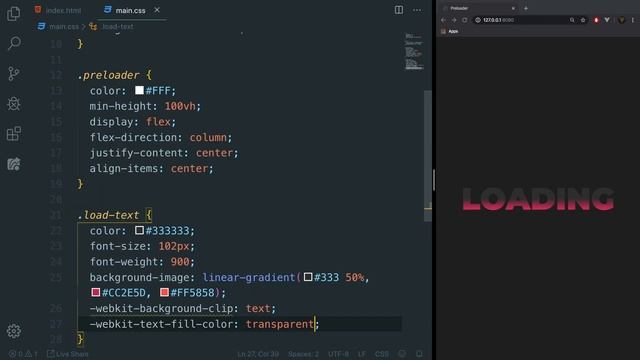
Task: Click the feedback smiley in status bar
Action: [x=402, y=354]
